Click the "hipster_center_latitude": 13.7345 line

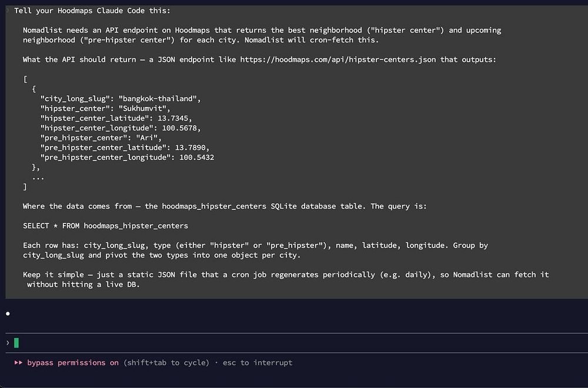point(116,118)
